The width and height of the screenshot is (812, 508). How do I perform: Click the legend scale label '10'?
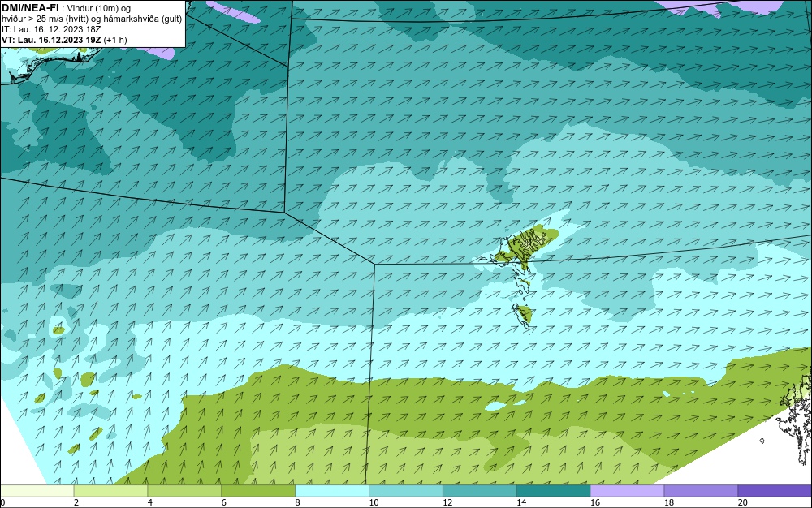point(374,502)
